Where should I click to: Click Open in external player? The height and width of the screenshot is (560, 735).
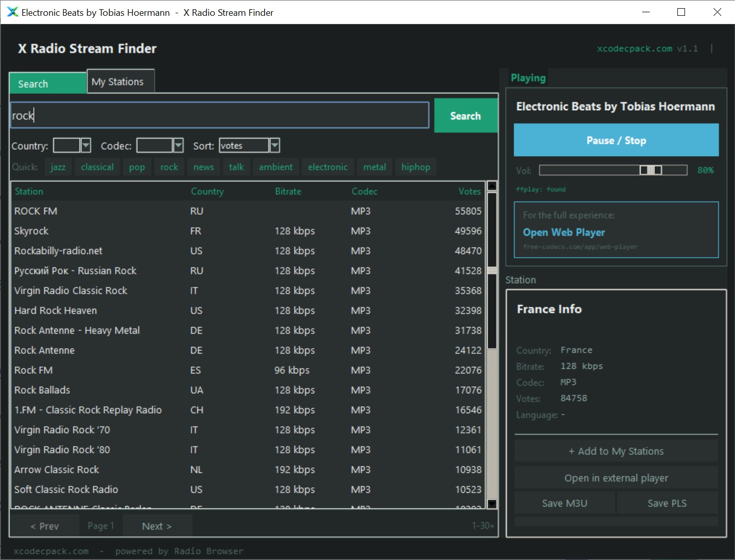616,478
